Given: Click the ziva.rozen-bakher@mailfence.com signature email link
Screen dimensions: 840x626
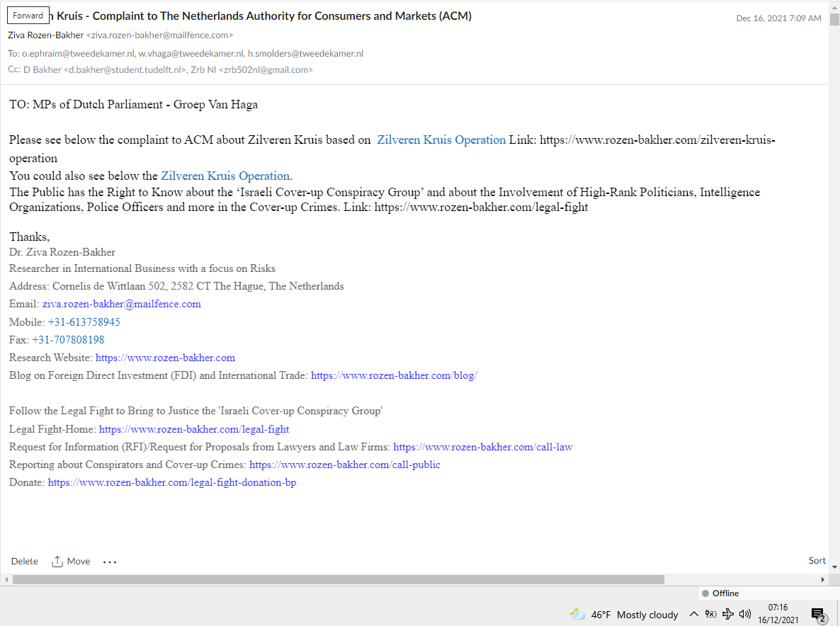Looking at the screenshot, I should click(122, 305).
